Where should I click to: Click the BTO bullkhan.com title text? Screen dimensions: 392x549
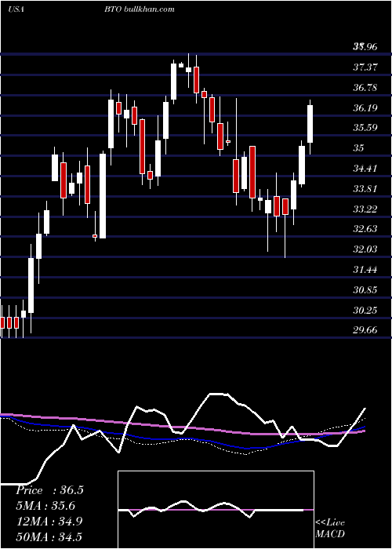tap(139, 9)
